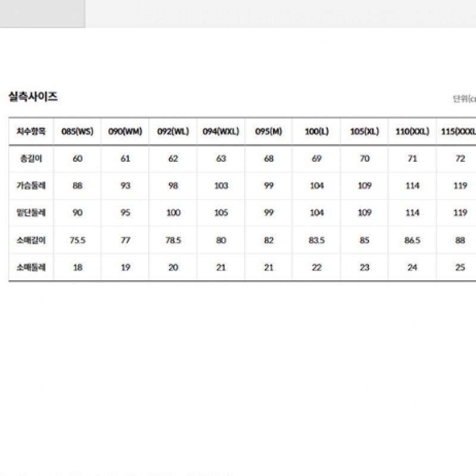Click the 100(L) size column header
The height and width of the screenshot is (476, 476).
point(317,131)
